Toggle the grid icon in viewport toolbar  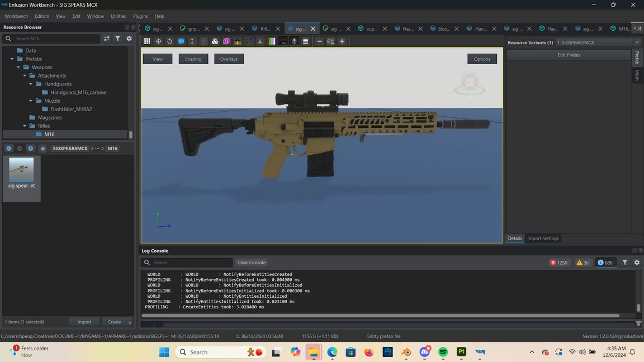[x=147, y=41]
